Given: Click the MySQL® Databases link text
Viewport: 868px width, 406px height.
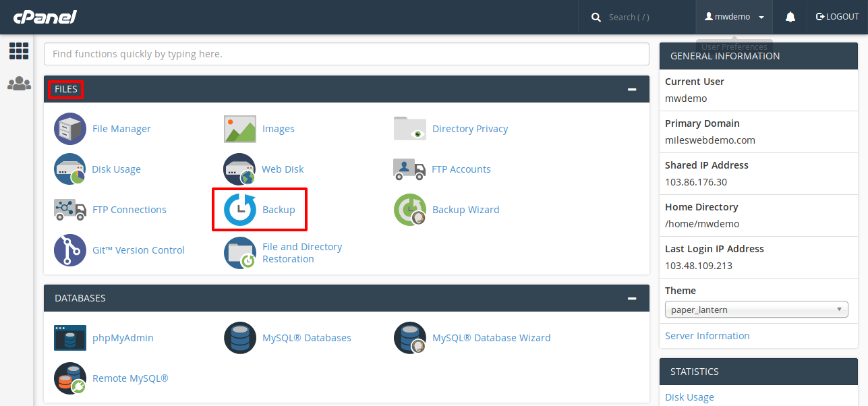Looking at the screenshot, I should pos(307,338).
